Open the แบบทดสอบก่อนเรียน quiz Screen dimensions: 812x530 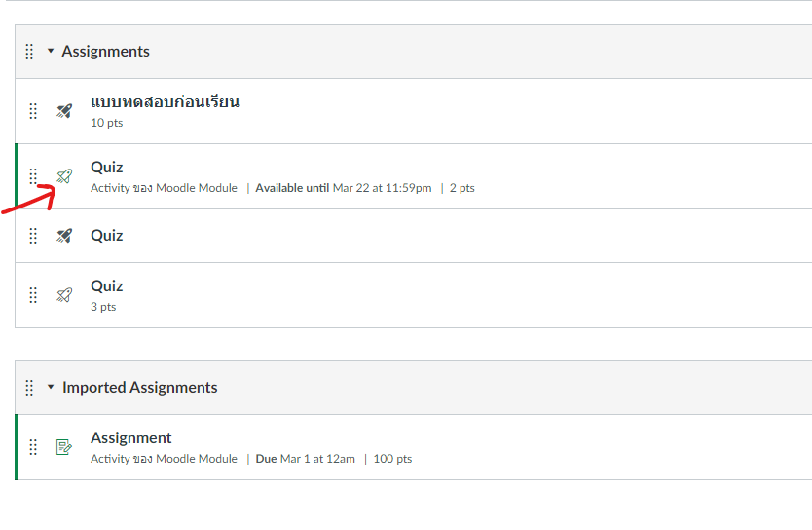[x=165, y=101]
